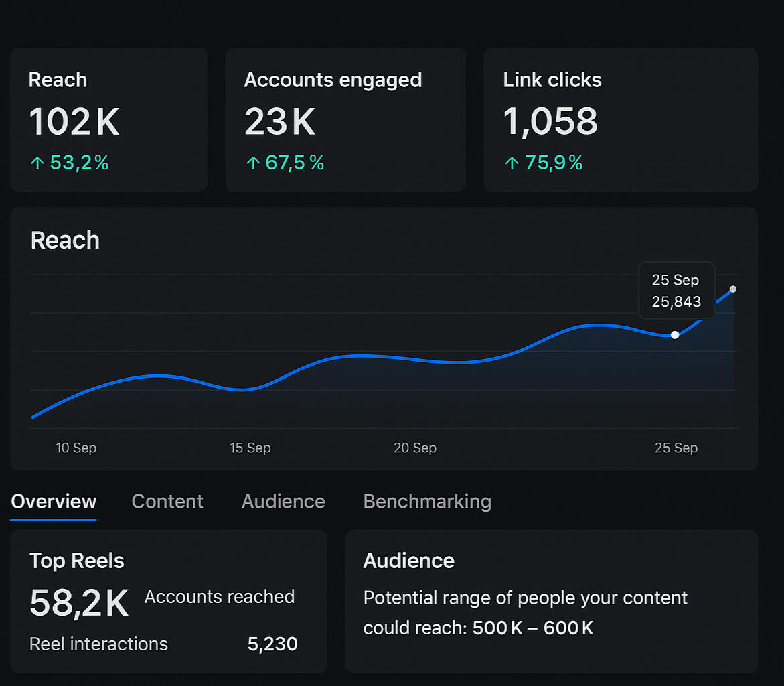Click the 102K Reach total value
Viewport: 784px width, 686px height.
point(74,122)
